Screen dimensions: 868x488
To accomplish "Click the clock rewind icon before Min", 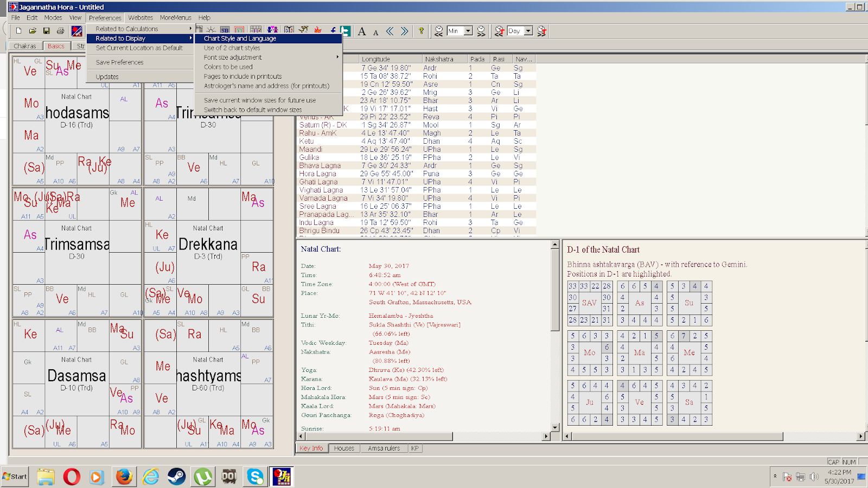I will point(438,31).
